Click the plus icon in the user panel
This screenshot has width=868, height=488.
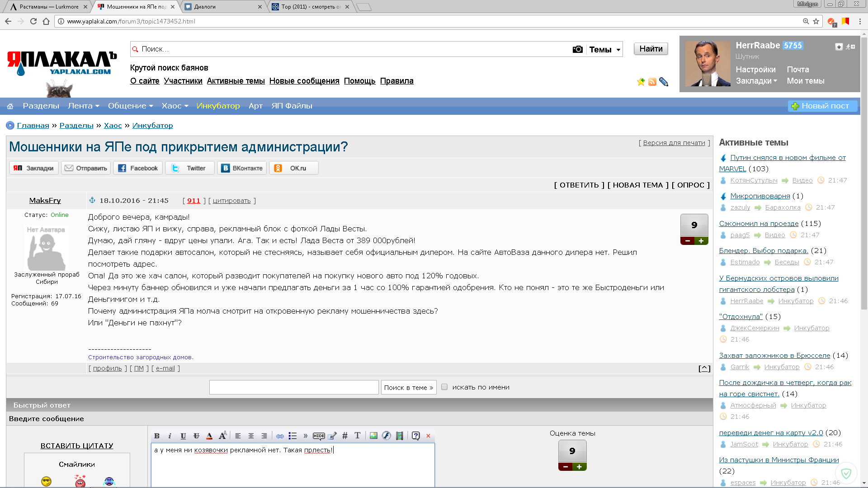839,47
